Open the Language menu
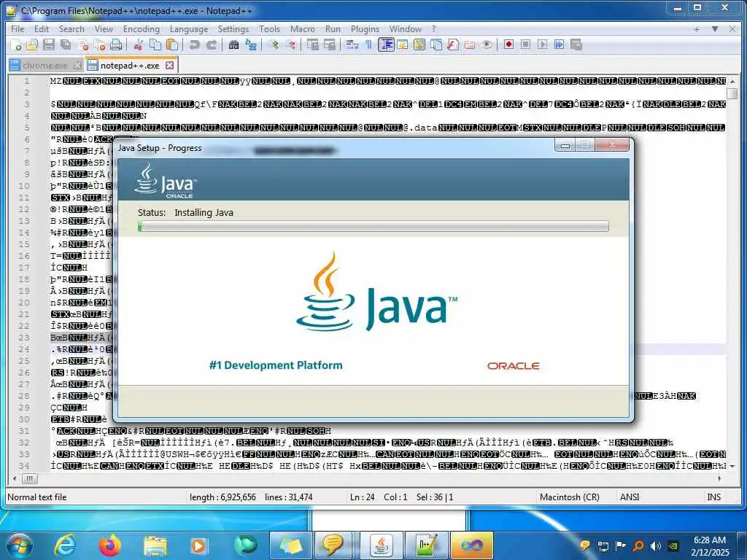The width and height of the screenshot is (747, 560). coord(189,29)
